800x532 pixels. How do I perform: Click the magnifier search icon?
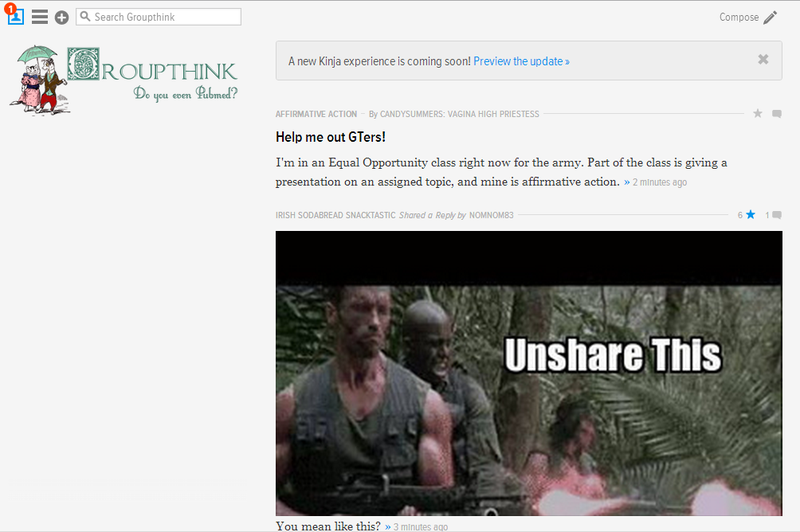pyautogui.click(x=85, y=17)
